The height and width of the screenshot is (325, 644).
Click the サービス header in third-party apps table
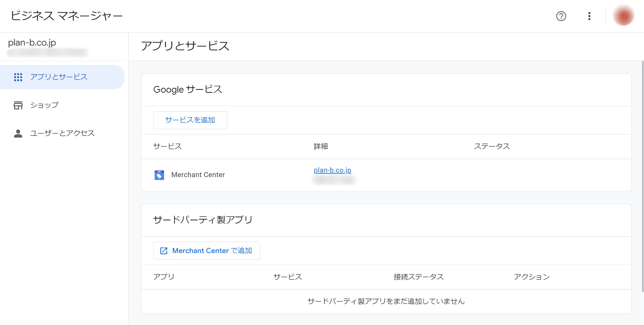pos(288,277)
